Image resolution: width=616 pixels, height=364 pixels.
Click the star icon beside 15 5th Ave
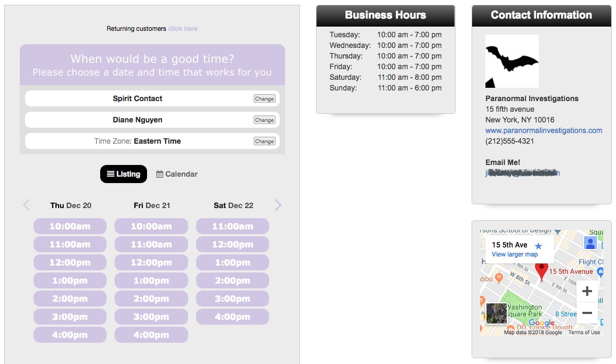(x=538, y=246)
